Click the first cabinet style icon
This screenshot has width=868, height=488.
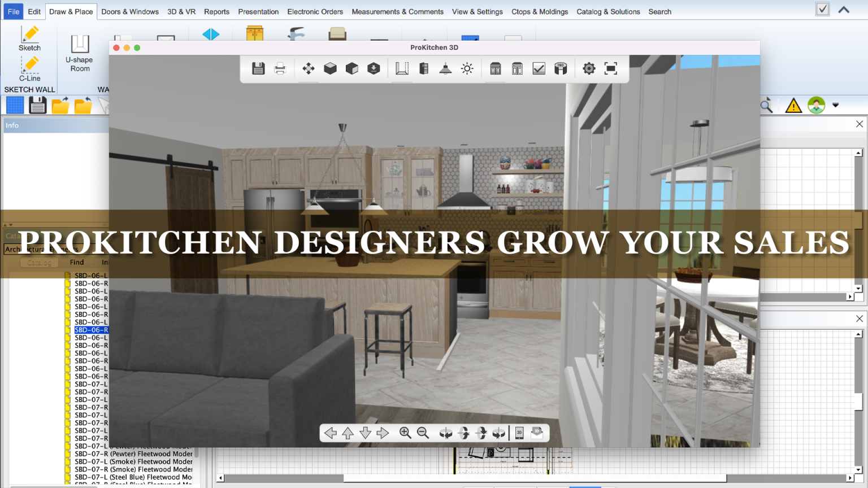point(495,68)
